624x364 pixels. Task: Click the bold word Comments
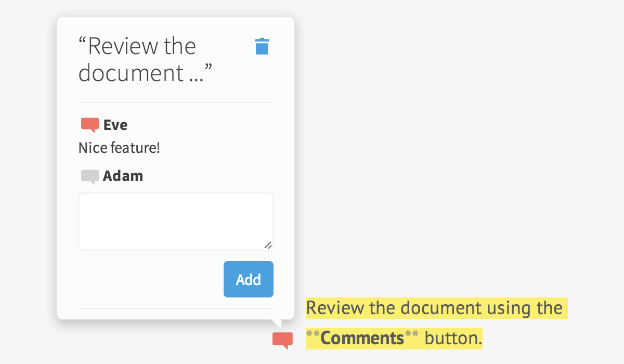pyautogui.click(x=362, y=338)
